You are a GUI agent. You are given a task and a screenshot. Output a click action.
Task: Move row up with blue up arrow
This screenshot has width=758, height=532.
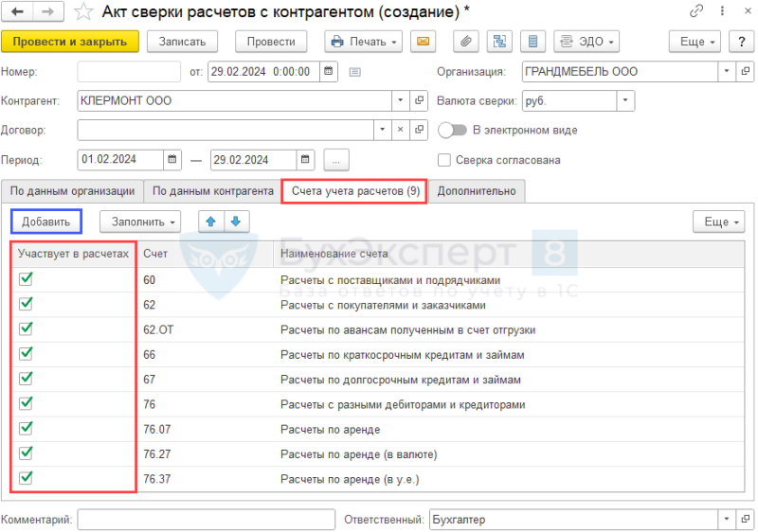pos(210,222)
